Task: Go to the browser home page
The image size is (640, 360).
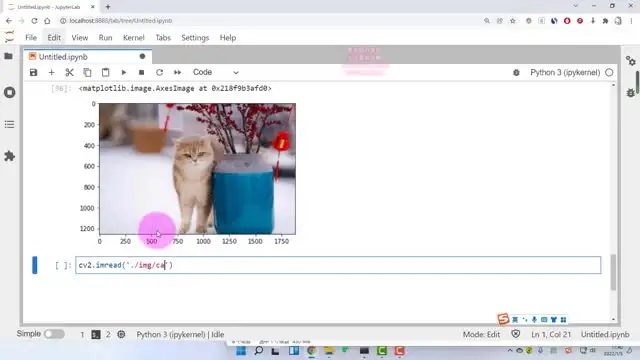Action: (47, 21)
